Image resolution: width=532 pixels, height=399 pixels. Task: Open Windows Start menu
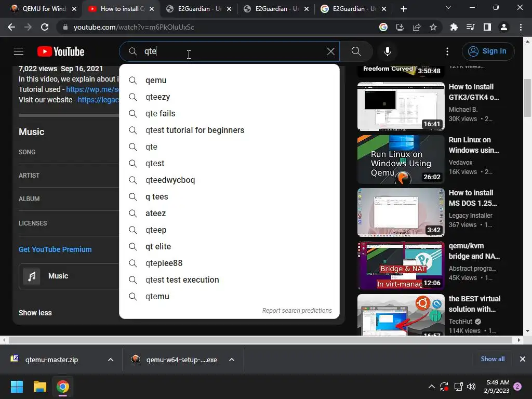pos(17,387)
